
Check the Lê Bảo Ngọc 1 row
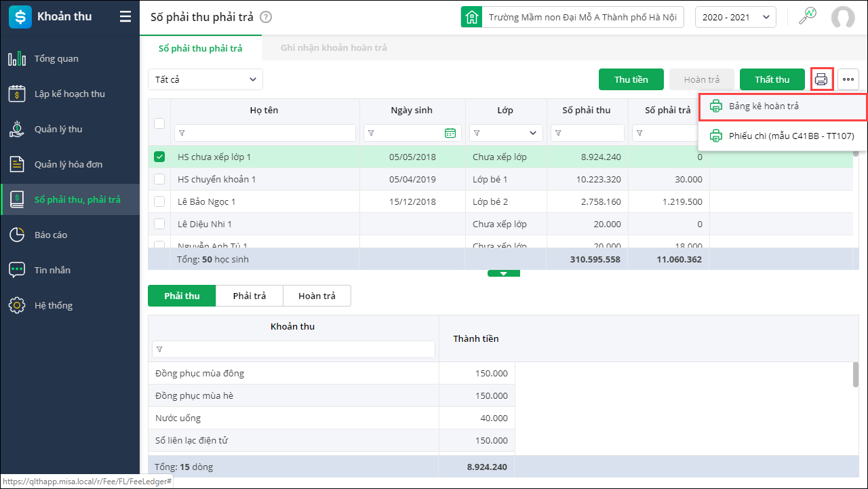click(159, 201)
